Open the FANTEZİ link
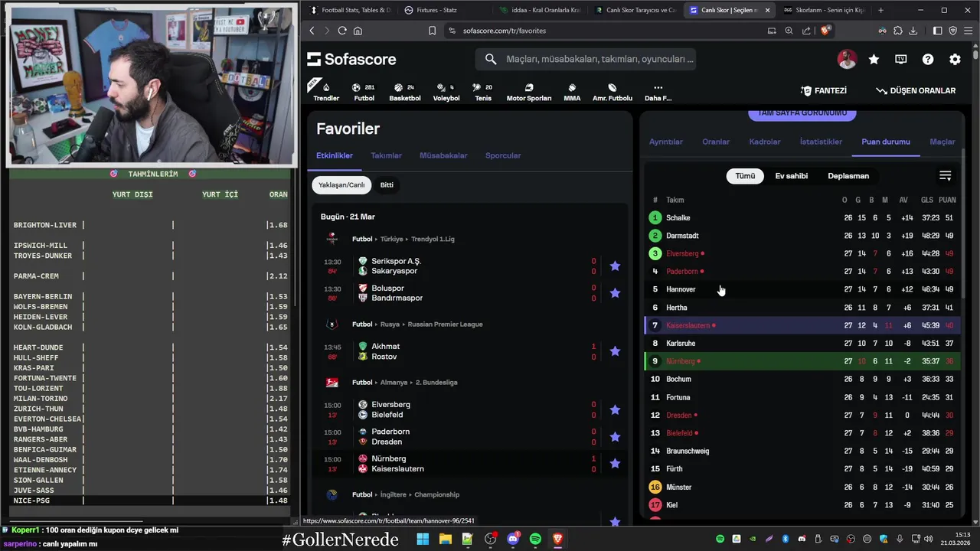Image resolution: width=980 pixels, height=551 pixels. click(x=824, y=90)
